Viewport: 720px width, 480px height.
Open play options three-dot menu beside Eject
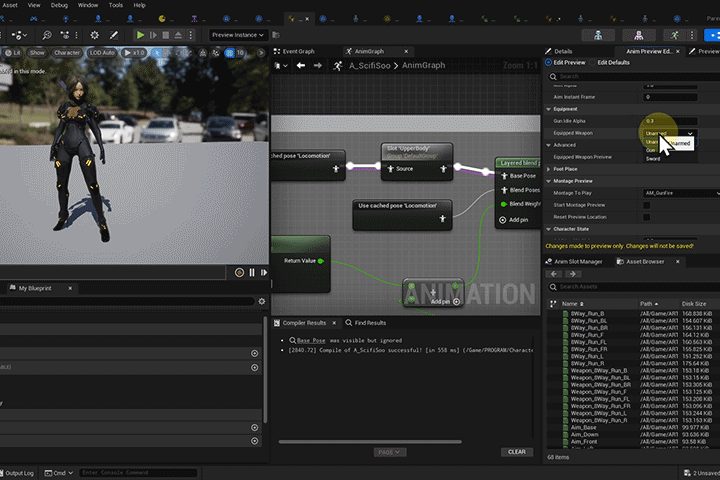coord(191,35)
